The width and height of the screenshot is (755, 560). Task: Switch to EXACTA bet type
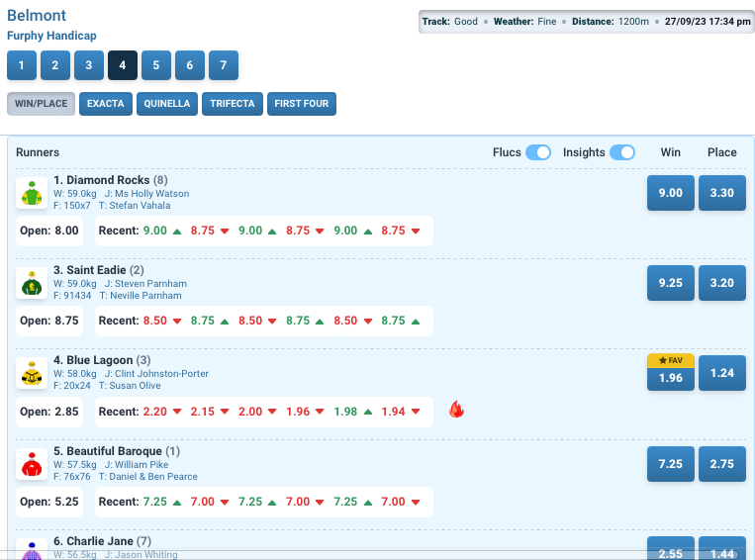[106, 104]
